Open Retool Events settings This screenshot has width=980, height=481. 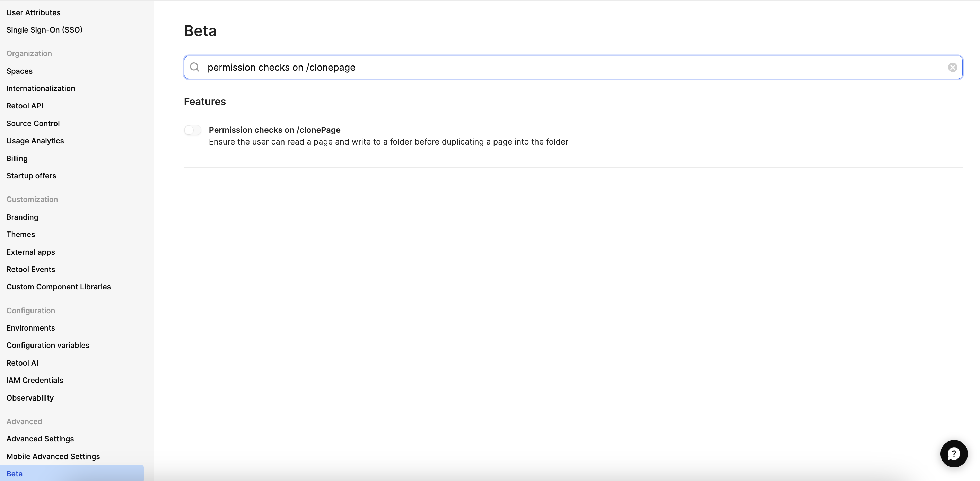tap(31, 269)
